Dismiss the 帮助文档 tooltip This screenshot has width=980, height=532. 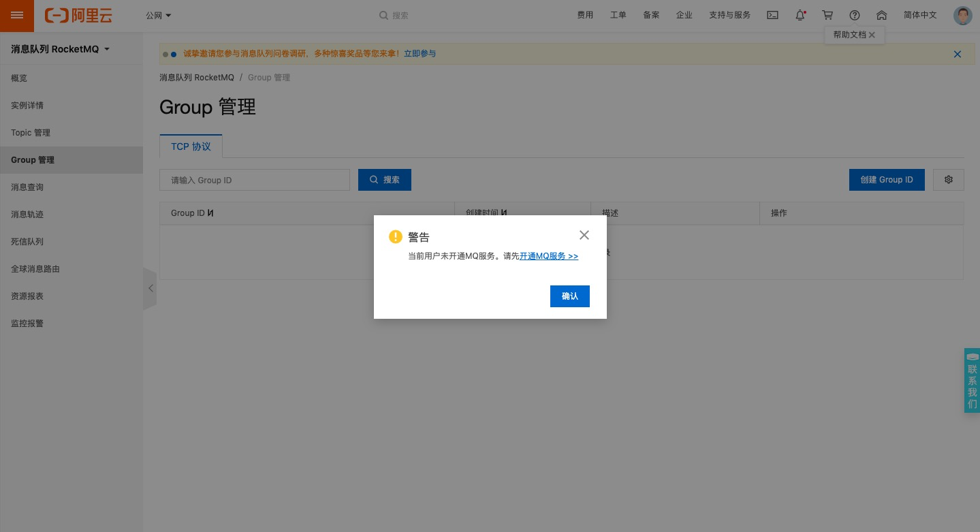pos(872,35)
